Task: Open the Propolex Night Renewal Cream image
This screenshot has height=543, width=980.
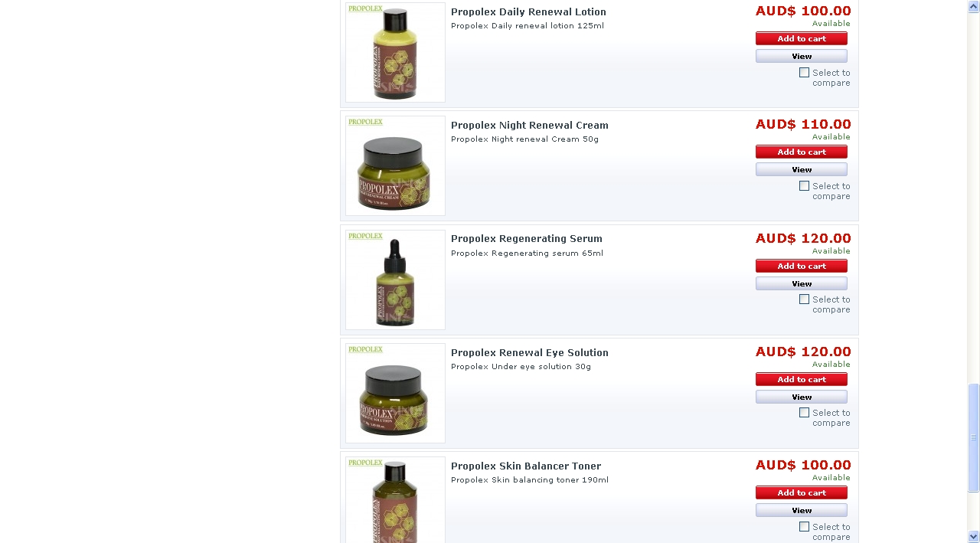Action: click(395, 165)
